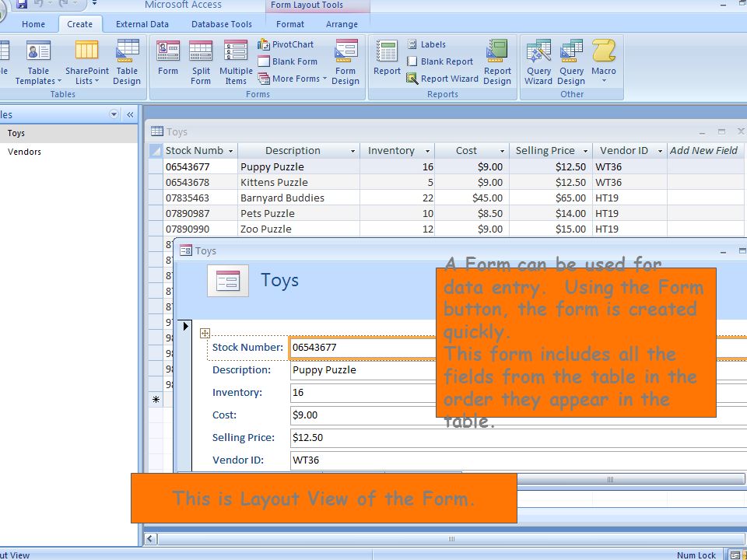Switch to the Home tab
Image resolution: width=747 pixels, height=560 pixels.
[33, 24]
